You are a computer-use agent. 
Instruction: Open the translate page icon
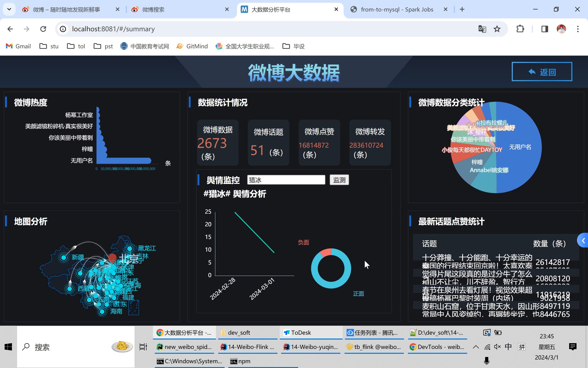482,29
